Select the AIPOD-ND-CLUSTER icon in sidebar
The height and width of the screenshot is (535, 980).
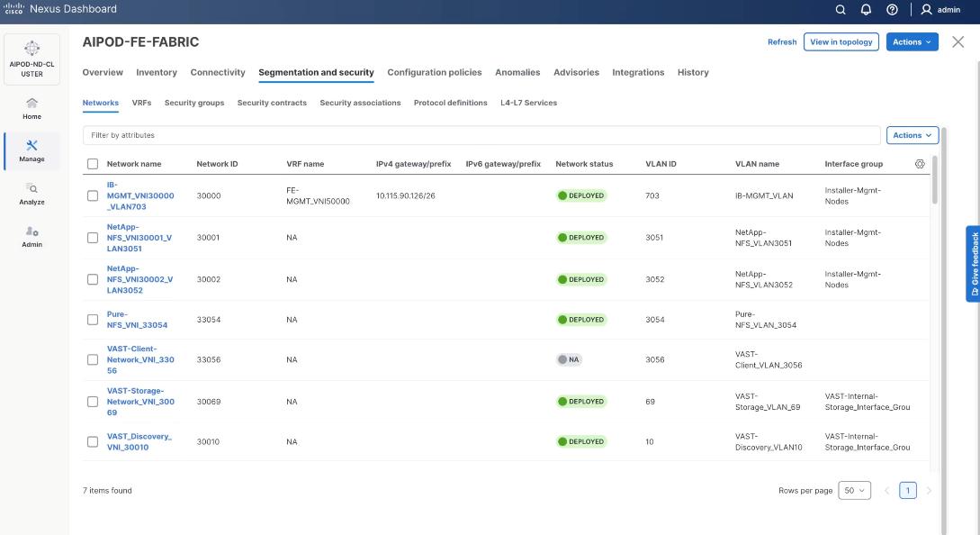[31, 59]
